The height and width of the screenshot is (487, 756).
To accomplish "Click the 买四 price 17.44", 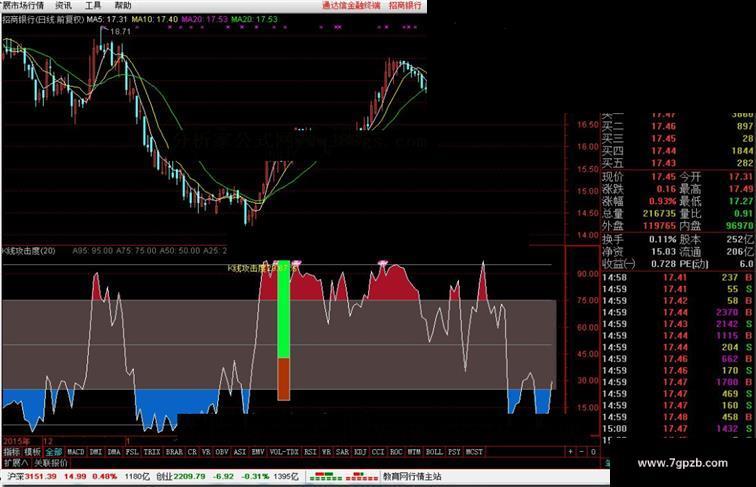I will [663, 151].
